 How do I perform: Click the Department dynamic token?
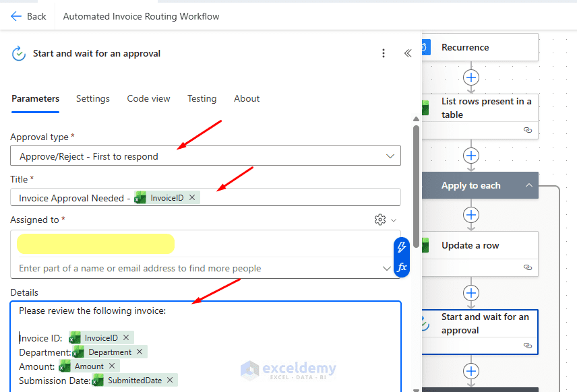[x=110, y=352]
